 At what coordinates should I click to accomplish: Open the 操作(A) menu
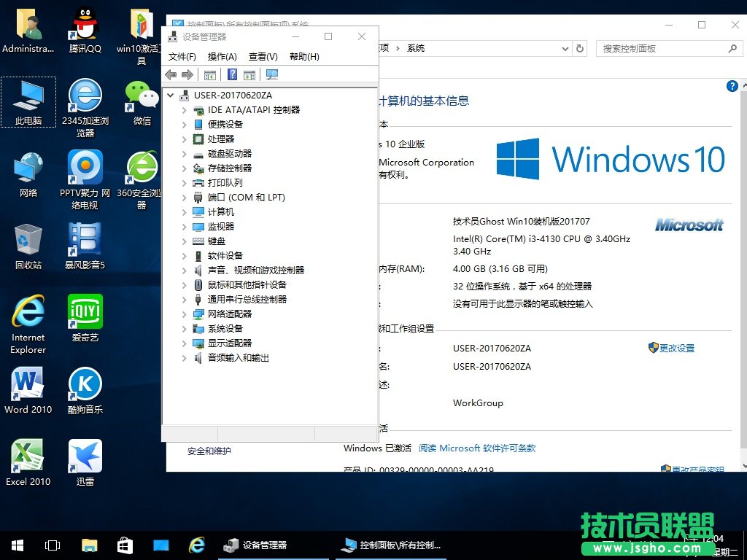click(222, 57)
